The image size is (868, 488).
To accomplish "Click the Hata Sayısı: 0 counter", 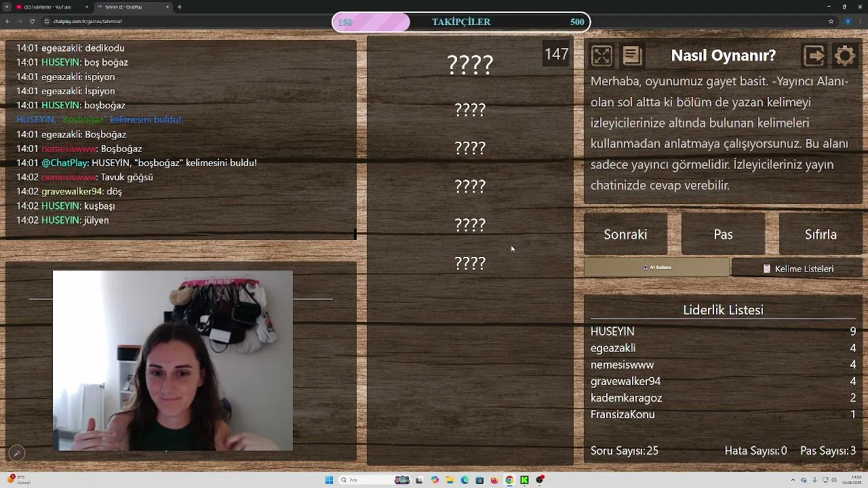I will [x=755, y=451].
